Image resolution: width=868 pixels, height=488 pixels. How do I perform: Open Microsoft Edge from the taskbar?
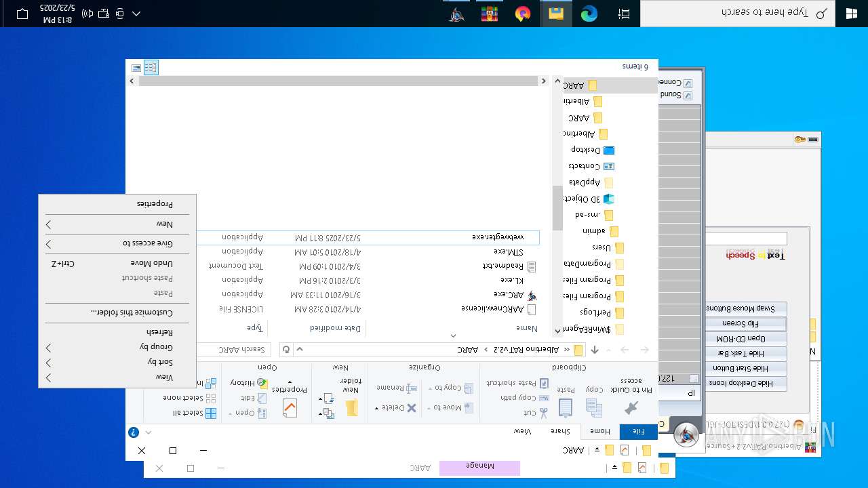(589, 14)
